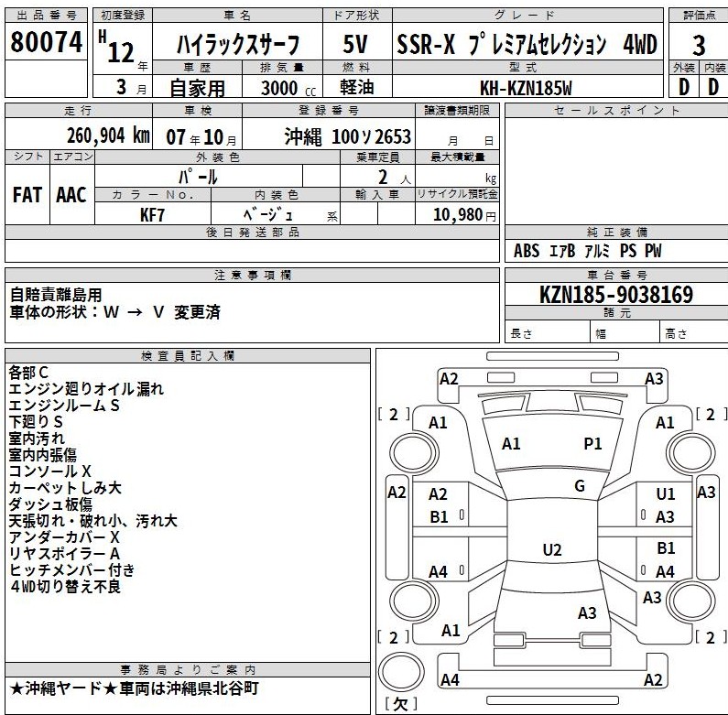The width and height of the screenshot is (728, 715).
Task: Click the U1 mark on the door
Action: tap(666, 493)
